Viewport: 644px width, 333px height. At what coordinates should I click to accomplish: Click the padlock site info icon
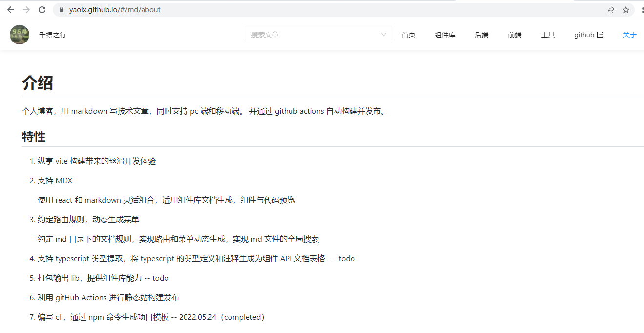pos(62,10)
